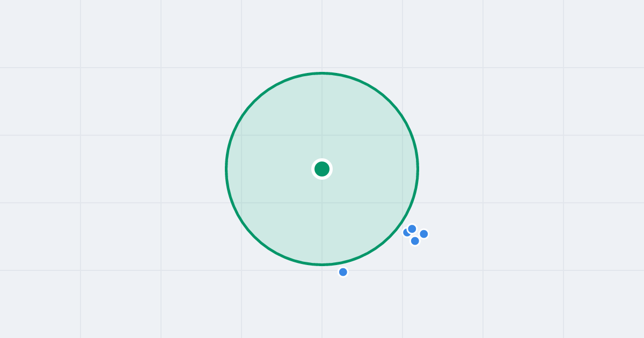Screen dimensions: 644x338
Task: Select the partially hidden blue cluster dot
Action: [406, 233]
